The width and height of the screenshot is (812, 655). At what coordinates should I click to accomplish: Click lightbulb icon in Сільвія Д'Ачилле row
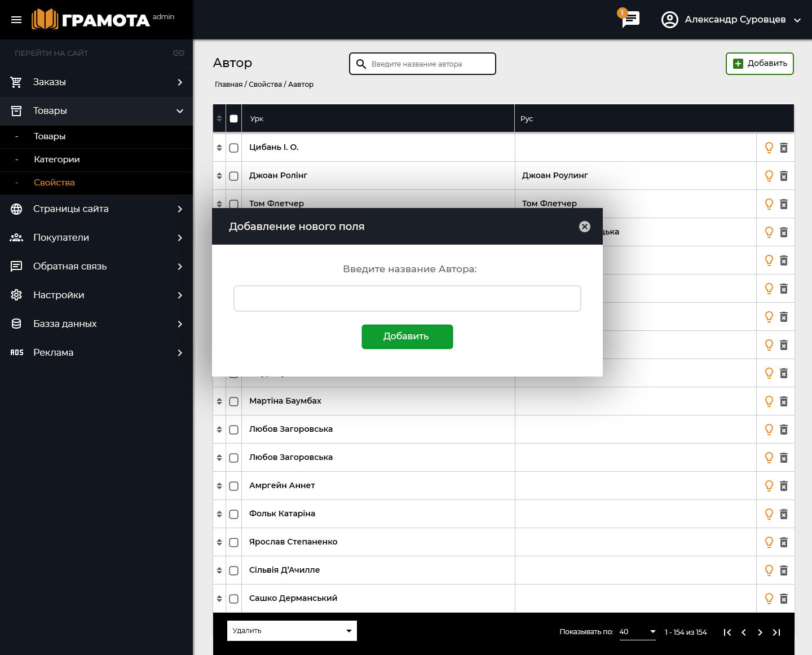(x=769, y=570)
